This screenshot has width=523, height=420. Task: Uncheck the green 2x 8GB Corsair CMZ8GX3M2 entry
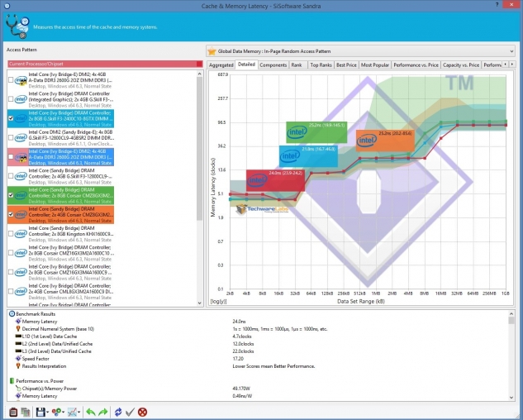tap(11, 195)
